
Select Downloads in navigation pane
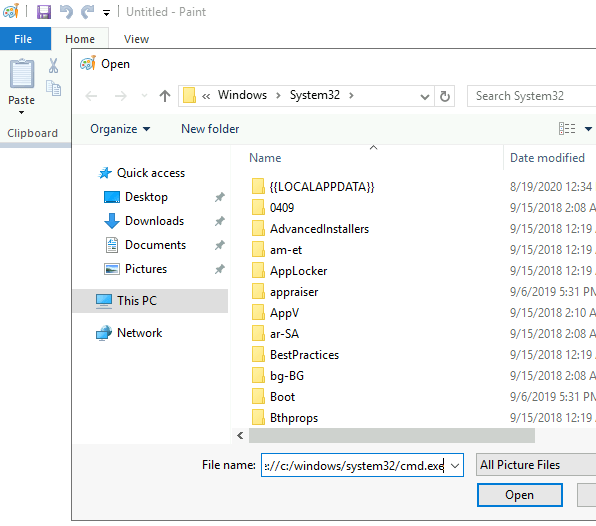(x=154, y=221)
